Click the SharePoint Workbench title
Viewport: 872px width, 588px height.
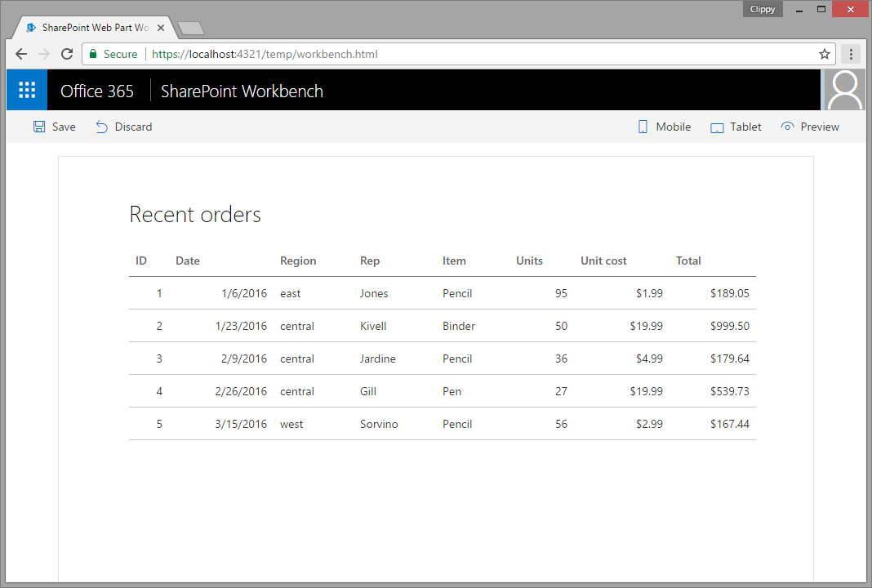click(242, 91)
